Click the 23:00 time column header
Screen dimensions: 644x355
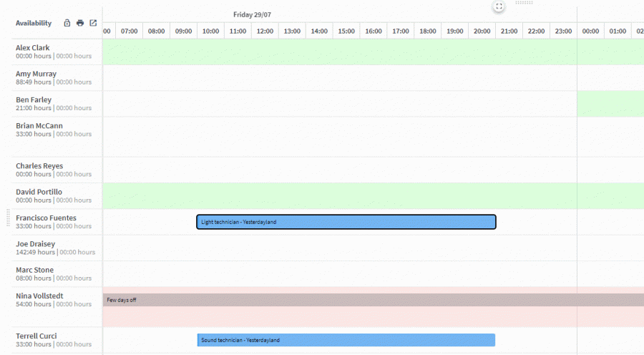563,31
